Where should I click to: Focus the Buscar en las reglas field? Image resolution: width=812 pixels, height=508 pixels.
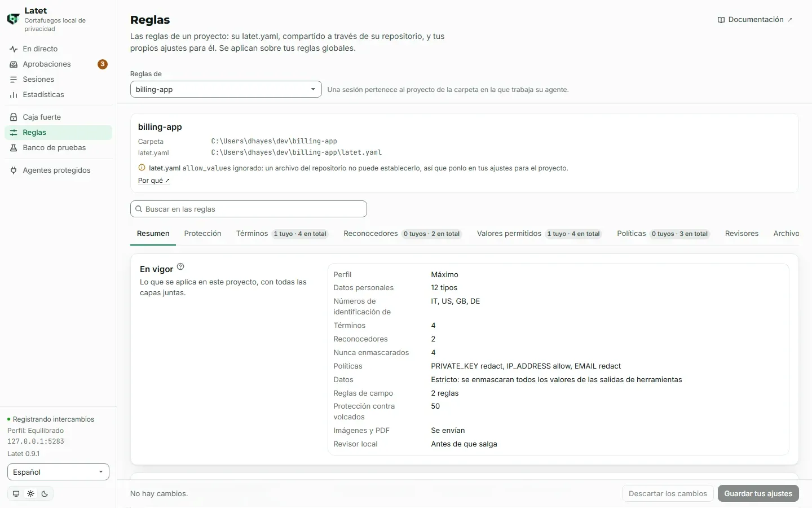click(x=249, y=209)
